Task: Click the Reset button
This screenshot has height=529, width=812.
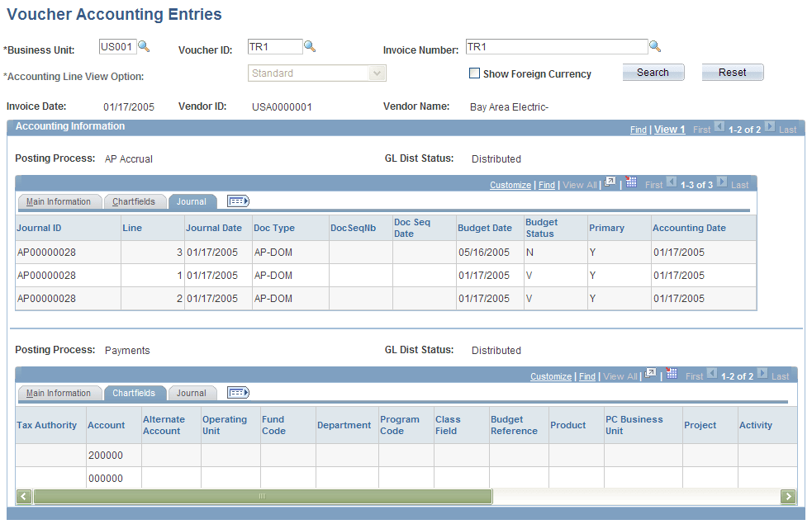Action: pyautogui.click(x=732, y=72)
